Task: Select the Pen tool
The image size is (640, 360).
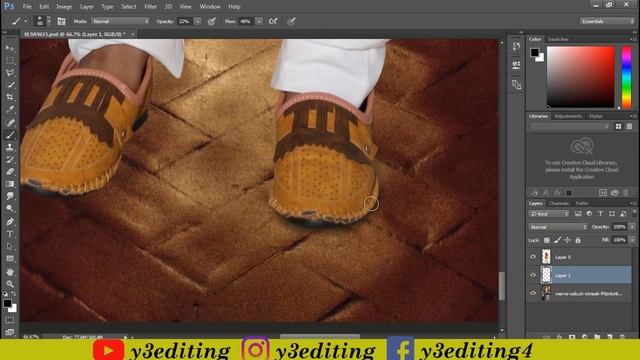Action: 10,222
